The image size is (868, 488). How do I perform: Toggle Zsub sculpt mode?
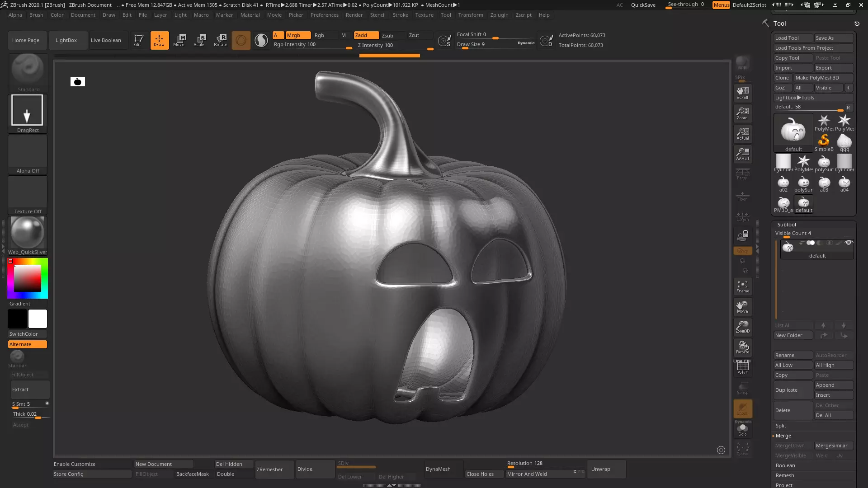point(391,36)
